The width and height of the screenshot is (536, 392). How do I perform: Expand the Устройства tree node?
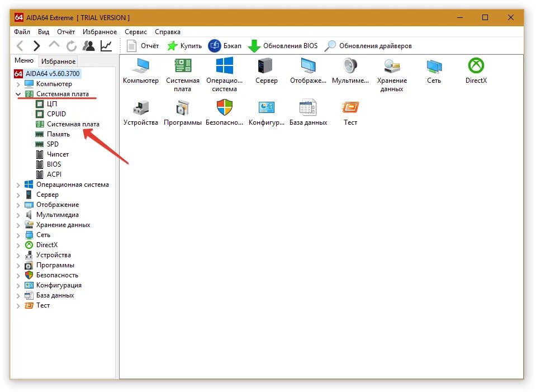[x=18, y=255]
